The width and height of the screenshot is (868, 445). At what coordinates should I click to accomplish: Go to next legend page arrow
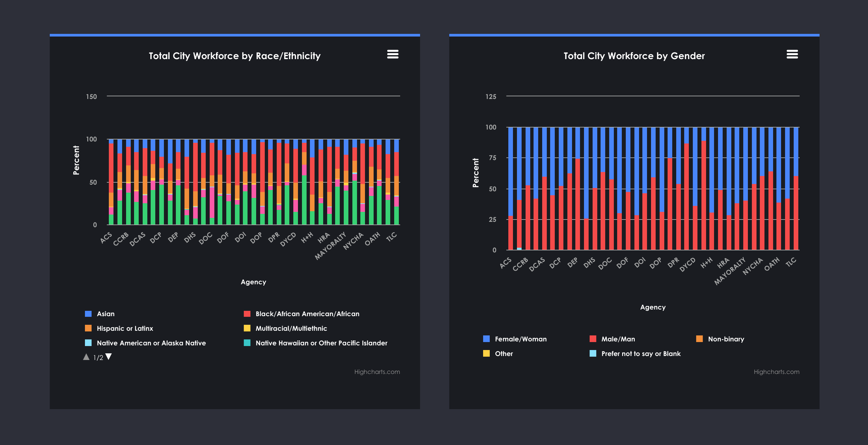click(x=109, y=357)
